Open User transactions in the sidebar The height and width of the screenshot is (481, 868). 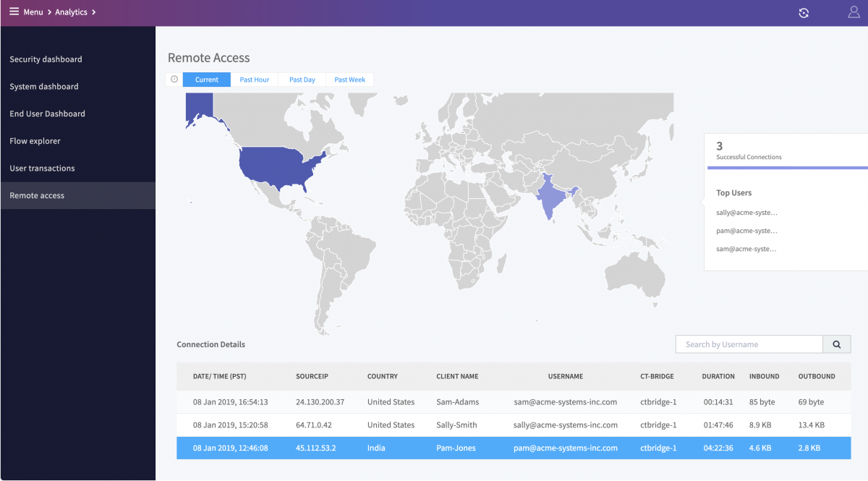click(x=42, y=168)
